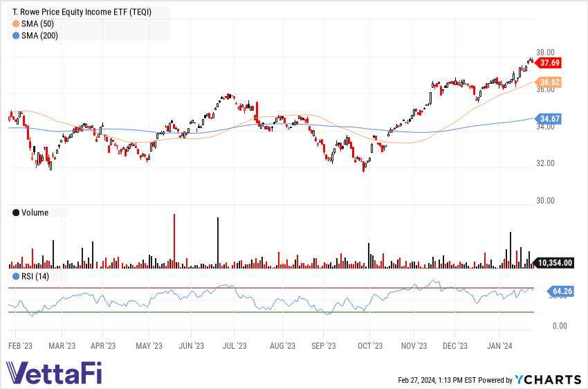Click the MAR '23 date axis label
This screenshot has height=389, width=588.
(62, 346)
